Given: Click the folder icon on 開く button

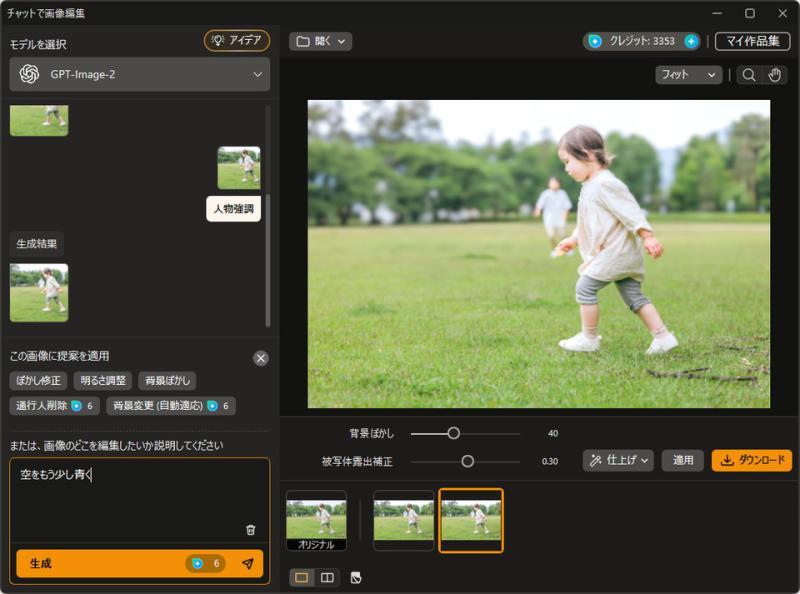Looking at the screenshot, I should 303,41.
